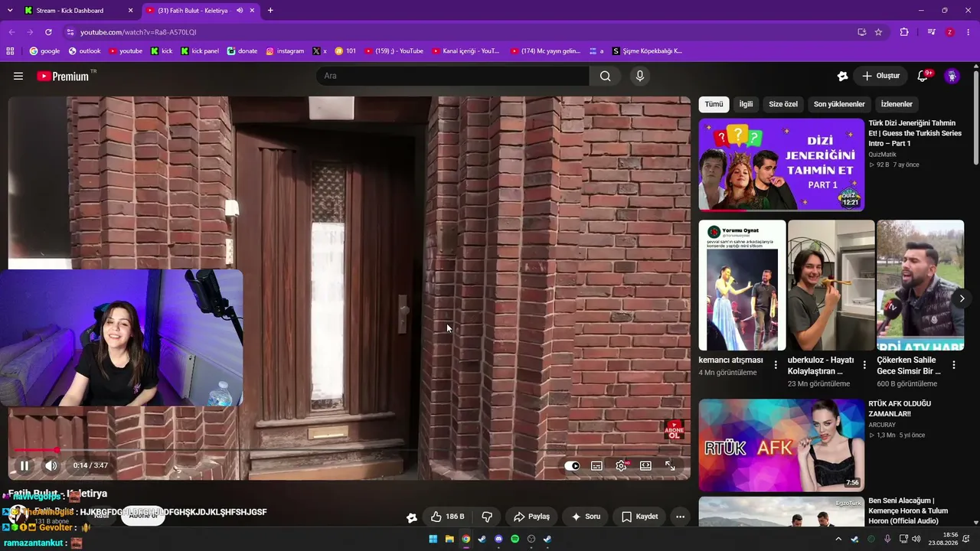Open options for kemancı atışması short
Screen dimensions: 980x551
(776, 365)
